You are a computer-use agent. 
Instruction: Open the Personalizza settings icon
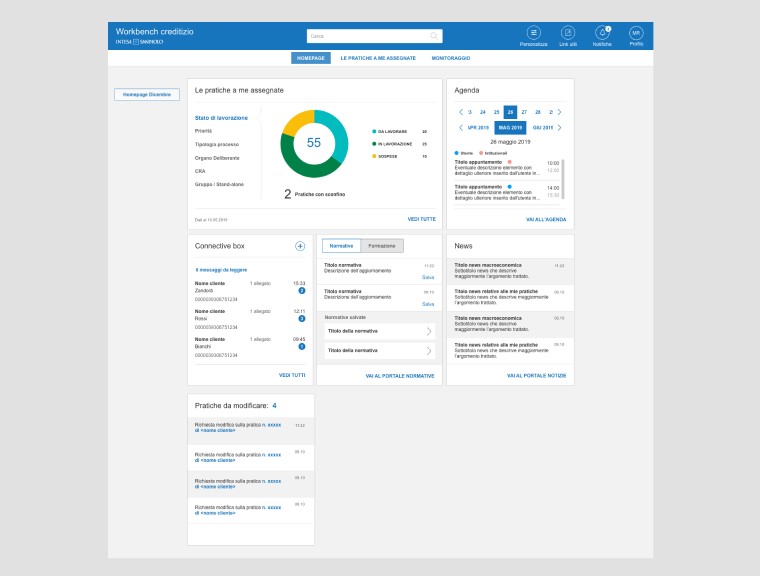(533, 33)
